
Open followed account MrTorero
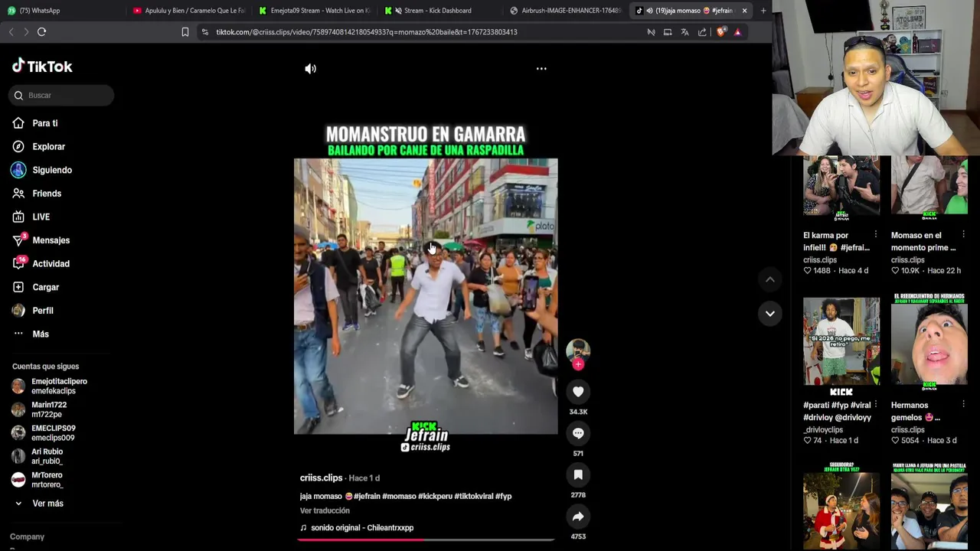coord(47,480)
